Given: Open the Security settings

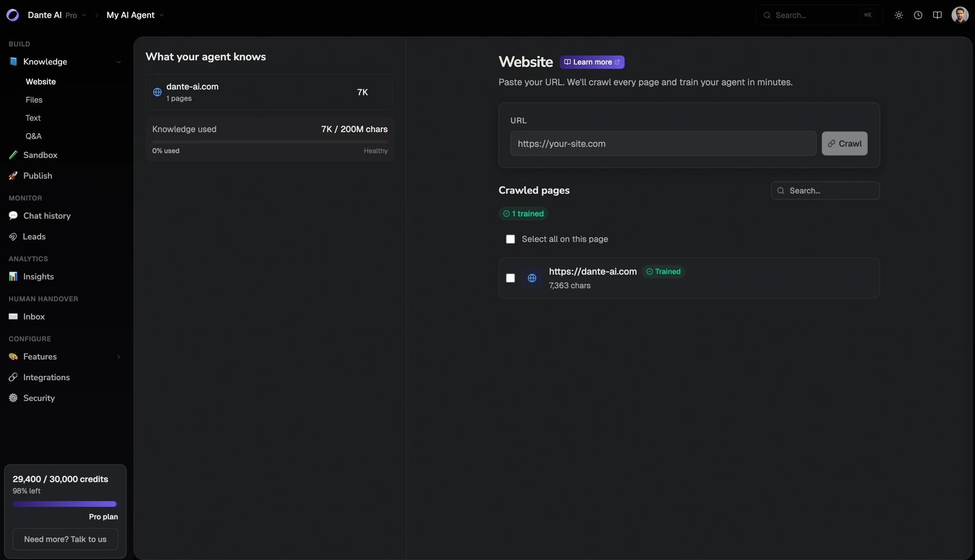Looking at the screenshot, I should pyautogui.click(x=39, y=398).
